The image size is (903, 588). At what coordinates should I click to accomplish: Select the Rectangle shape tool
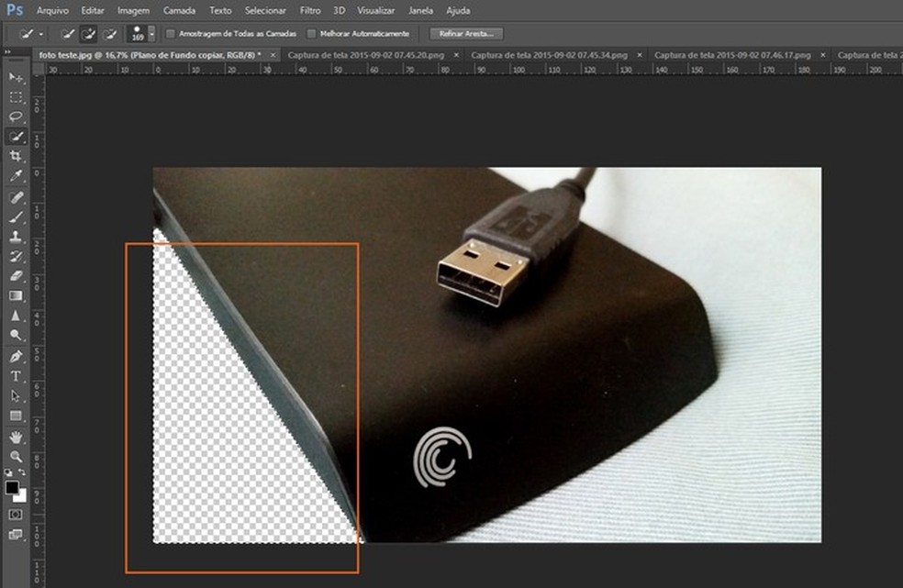coord(16,416)
